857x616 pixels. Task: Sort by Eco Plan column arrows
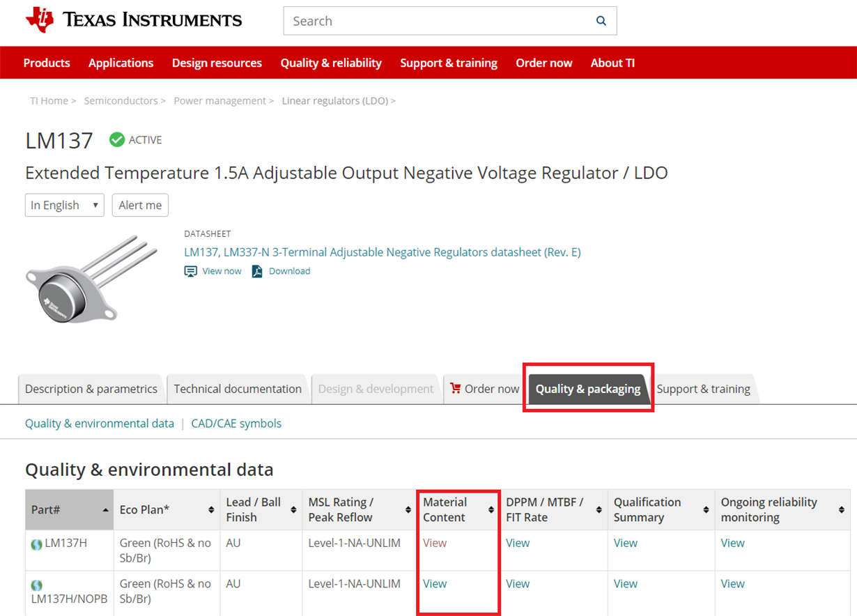pos(211,510)
